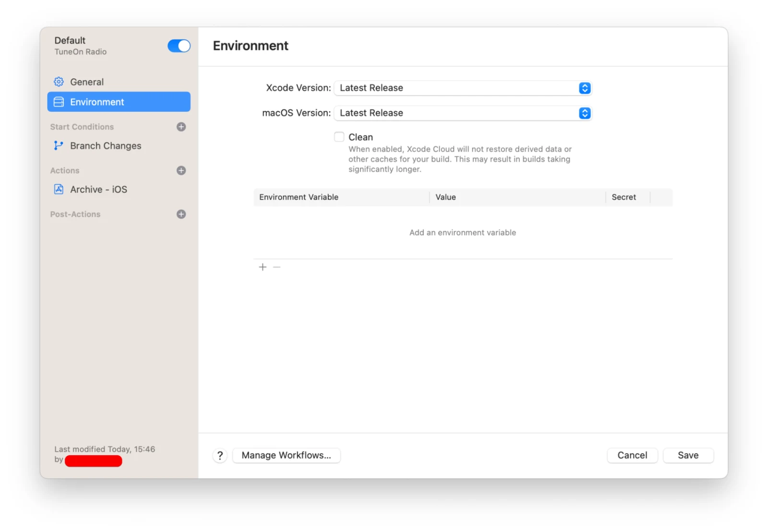
Task: Click the Environment sidebar icon
Action: (x=59, y=102)
